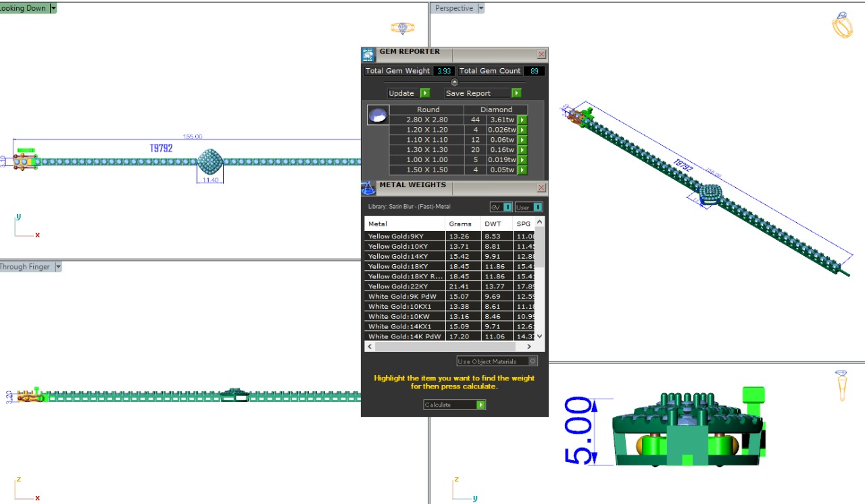Click the Gem Reporter panel icon

point(368,55)
